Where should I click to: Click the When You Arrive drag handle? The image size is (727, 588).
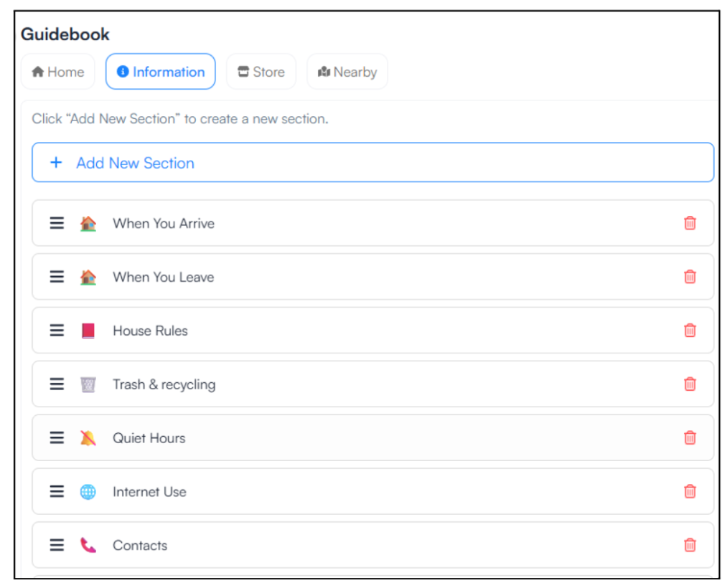pyautogui.click(x=57, y=223)
